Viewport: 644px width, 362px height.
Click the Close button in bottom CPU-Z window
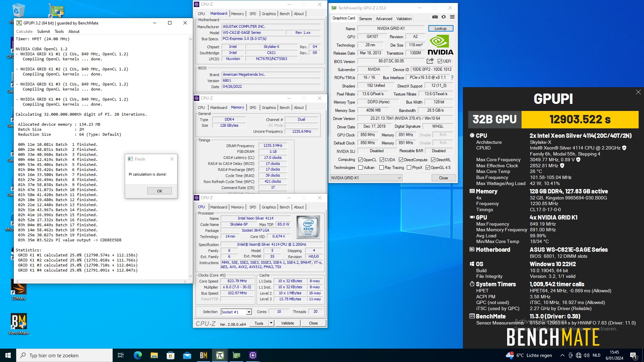(313, 323)
